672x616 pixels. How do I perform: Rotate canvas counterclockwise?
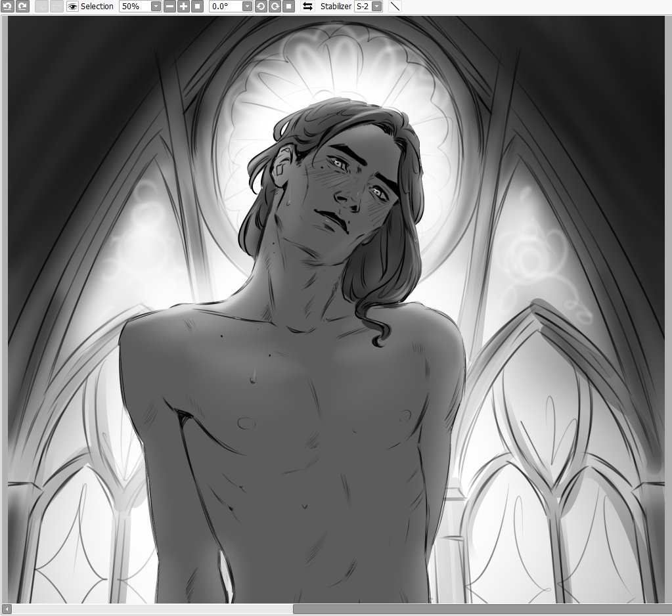261,7
